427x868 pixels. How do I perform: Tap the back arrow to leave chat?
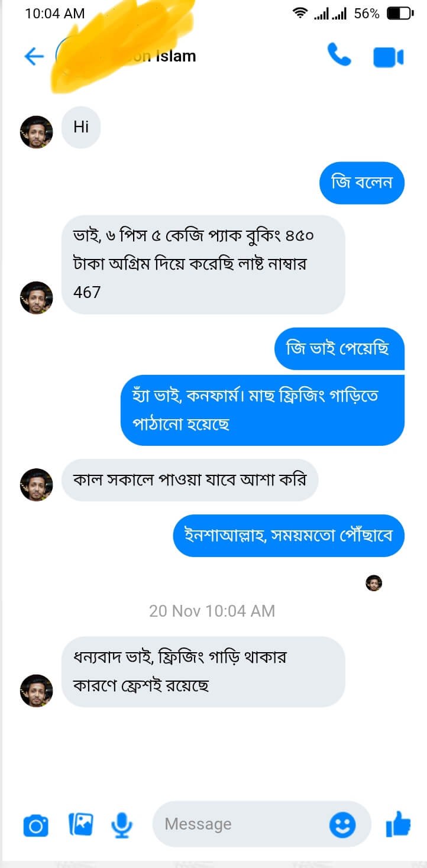pos(34,56)
